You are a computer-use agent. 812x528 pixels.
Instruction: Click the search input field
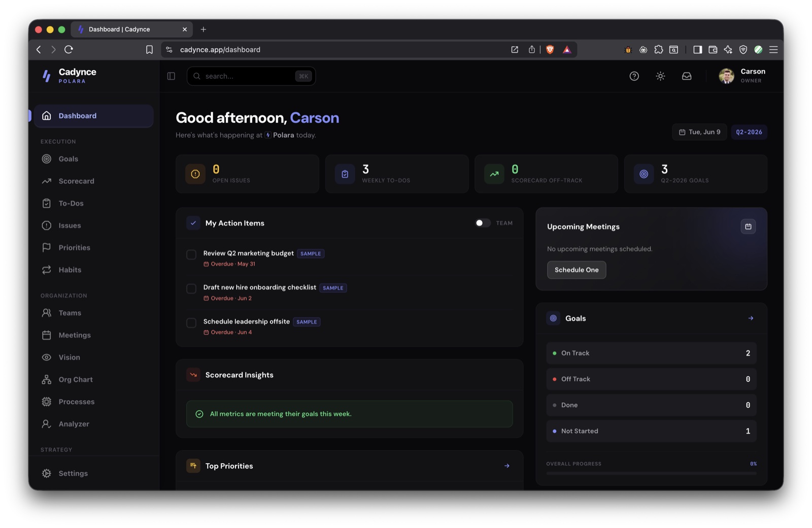point(251,76)
